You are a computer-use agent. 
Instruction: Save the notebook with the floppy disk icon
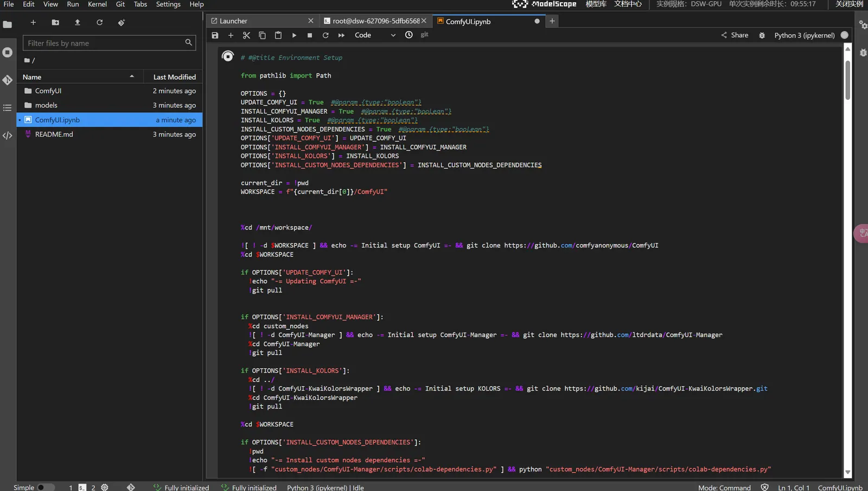[215, 35]
